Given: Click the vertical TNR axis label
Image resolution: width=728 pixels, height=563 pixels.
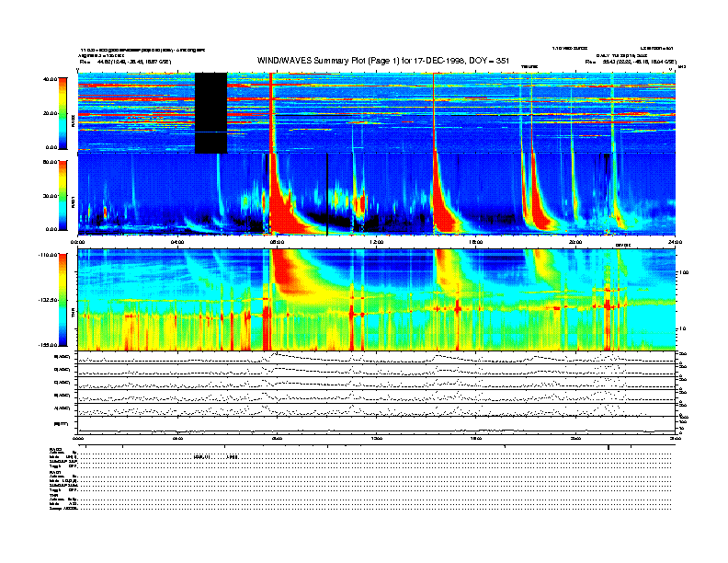Looking at the screenshot, I should [x=74, y=314].
